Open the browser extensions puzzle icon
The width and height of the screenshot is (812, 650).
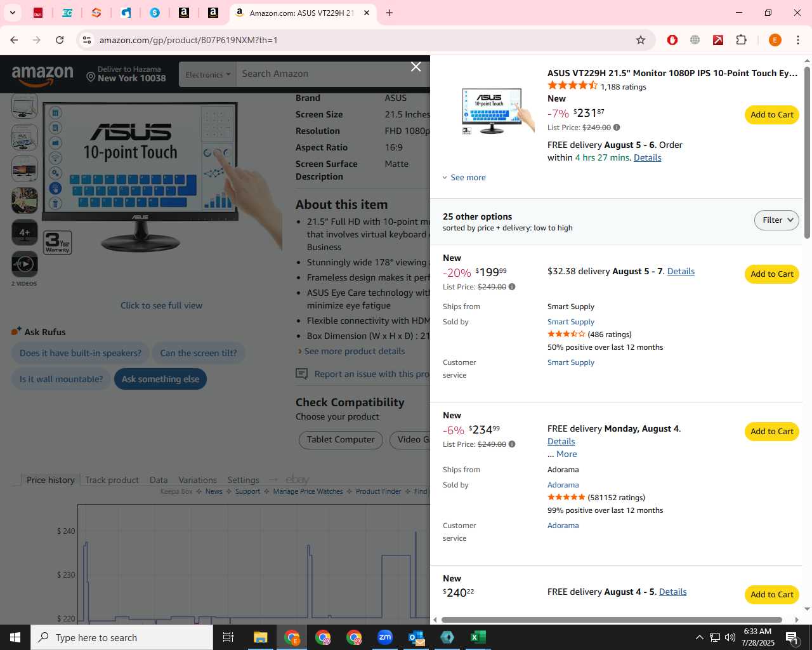point(741,40)
